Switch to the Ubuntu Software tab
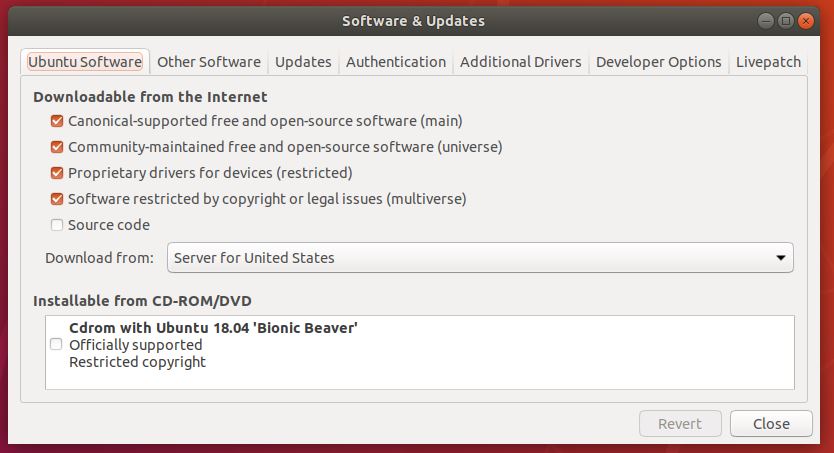This screenshot has width=834, height=453. [85, 62]
